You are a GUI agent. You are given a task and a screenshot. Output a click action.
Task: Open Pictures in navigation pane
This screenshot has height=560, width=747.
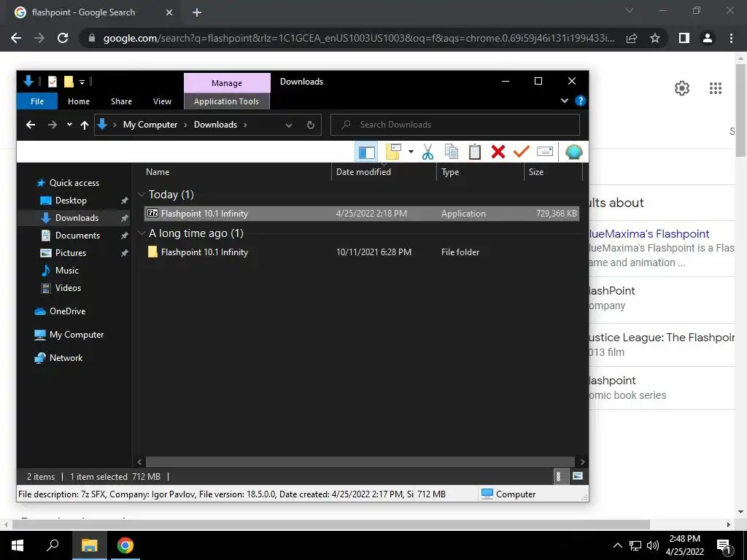coord(71,253)
